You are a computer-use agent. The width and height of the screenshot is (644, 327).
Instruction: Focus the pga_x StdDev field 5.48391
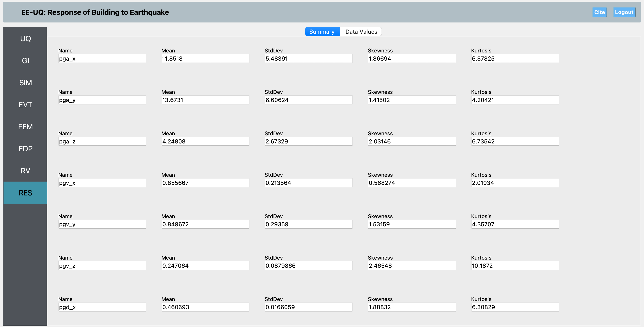point(309,58)
